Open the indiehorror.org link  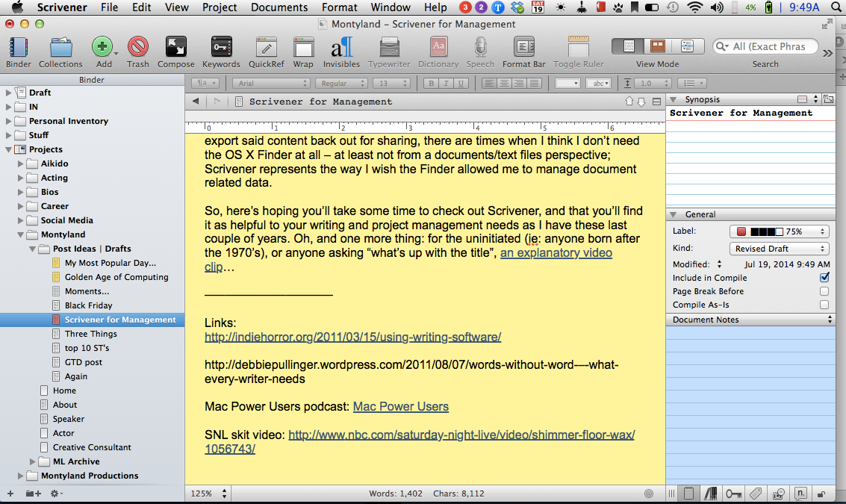tap(353, 337)
